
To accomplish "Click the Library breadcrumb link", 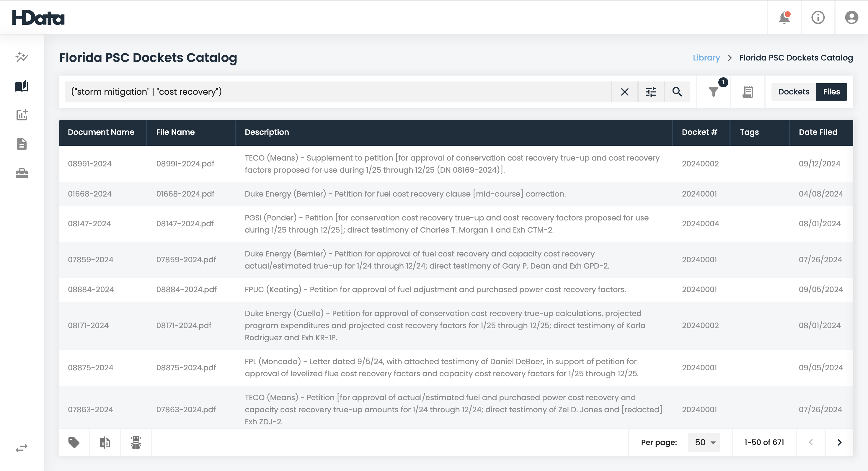I will coord(706,58).
